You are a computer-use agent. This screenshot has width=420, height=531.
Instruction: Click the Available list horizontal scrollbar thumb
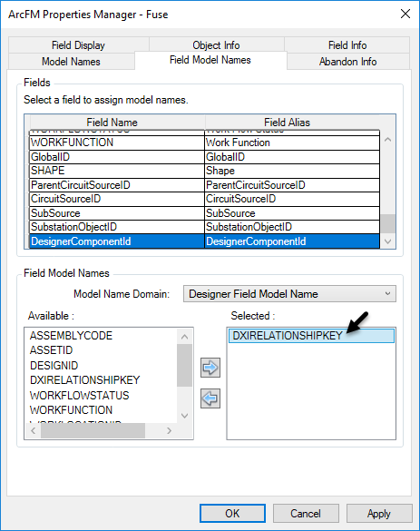pyautogui.click(x=93, y=431)
